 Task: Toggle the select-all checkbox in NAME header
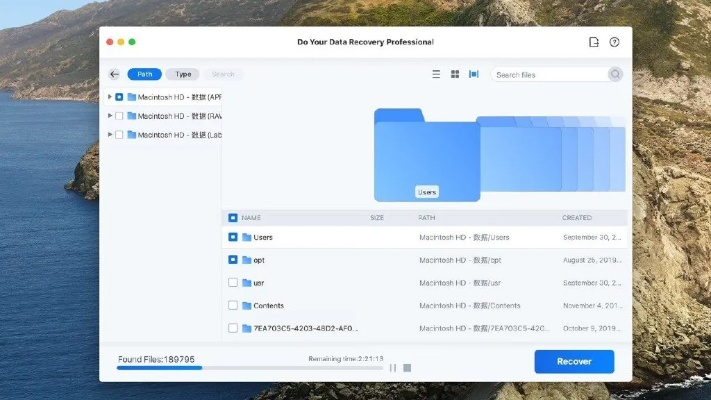point(233,218)
